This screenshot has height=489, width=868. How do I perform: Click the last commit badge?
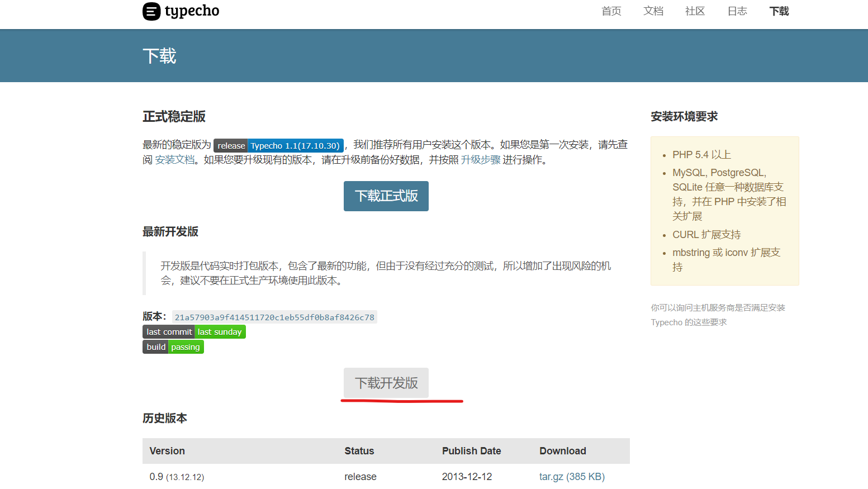click(x=194, y=332)
